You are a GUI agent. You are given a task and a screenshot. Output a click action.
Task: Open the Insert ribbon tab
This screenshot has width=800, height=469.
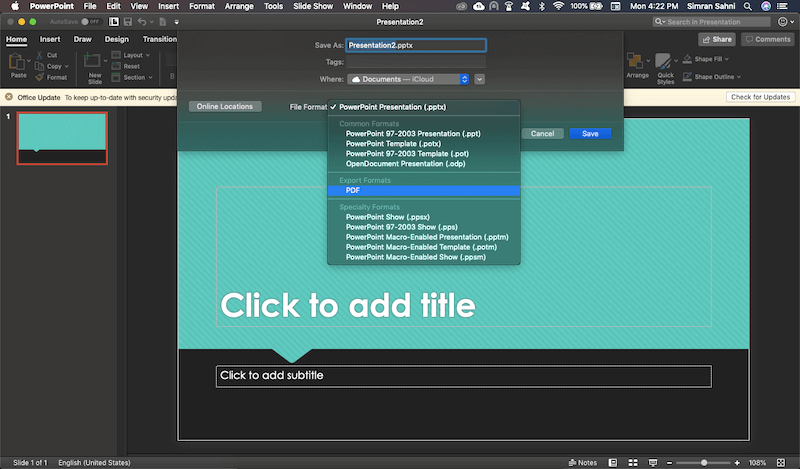pos(50,39)
